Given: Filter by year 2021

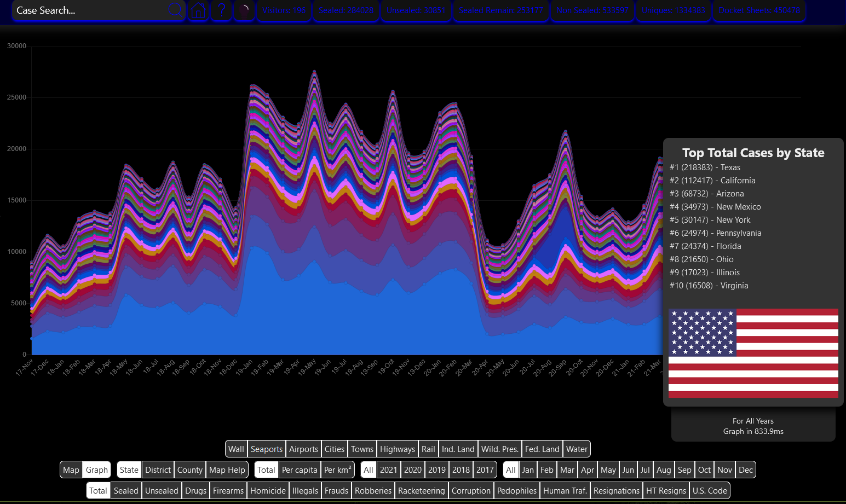Looking at the screenshot, I should pyautogui.click(x=389, y=470).
